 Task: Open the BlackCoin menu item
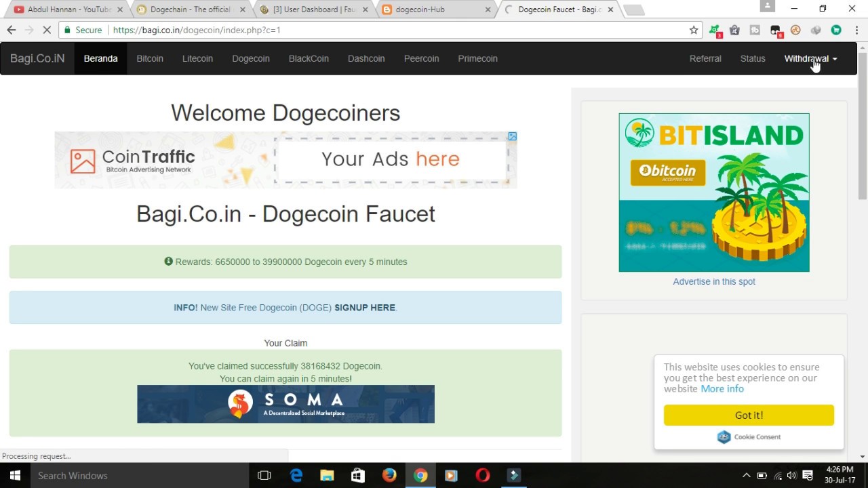coord(309,58)
